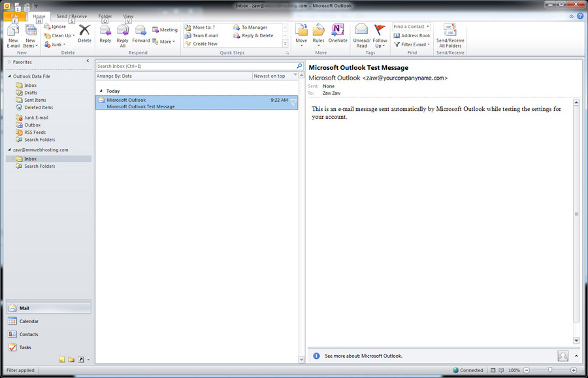Collapse the Outlook Data File tree
The width and height of the screenshot is (588, 378).
(9, 76)
